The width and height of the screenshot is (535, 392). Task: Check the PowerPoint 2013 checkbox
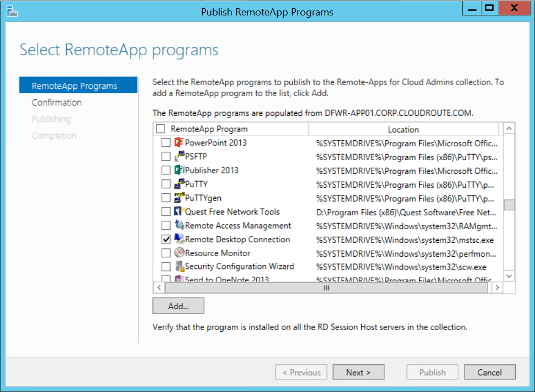166,142
